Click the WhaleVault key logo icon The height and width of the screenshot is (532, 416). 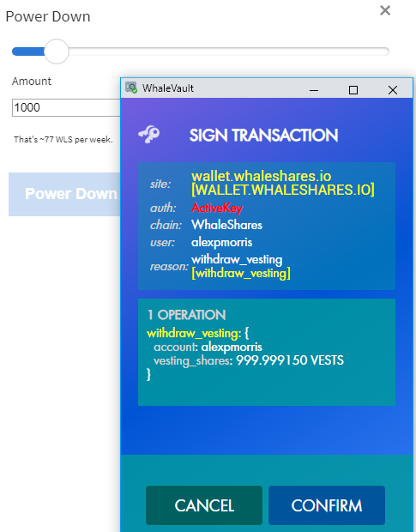[x=149, y=135]
